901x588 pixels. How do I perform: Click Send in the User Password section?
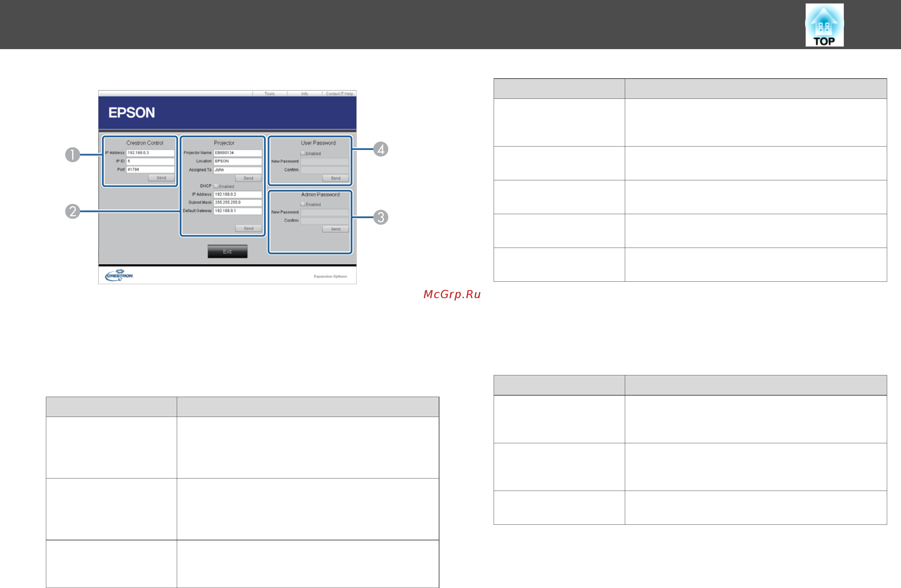point(335,178)
